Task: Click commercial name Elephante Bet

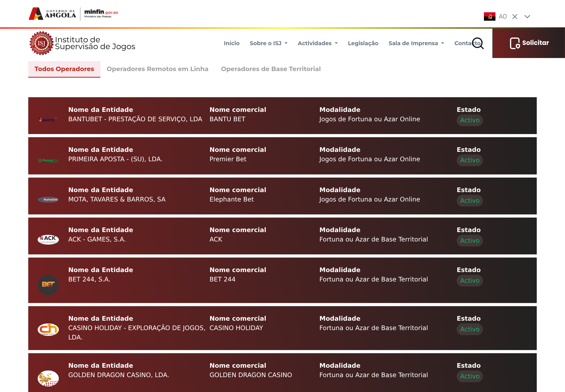Action: (231, 199)
